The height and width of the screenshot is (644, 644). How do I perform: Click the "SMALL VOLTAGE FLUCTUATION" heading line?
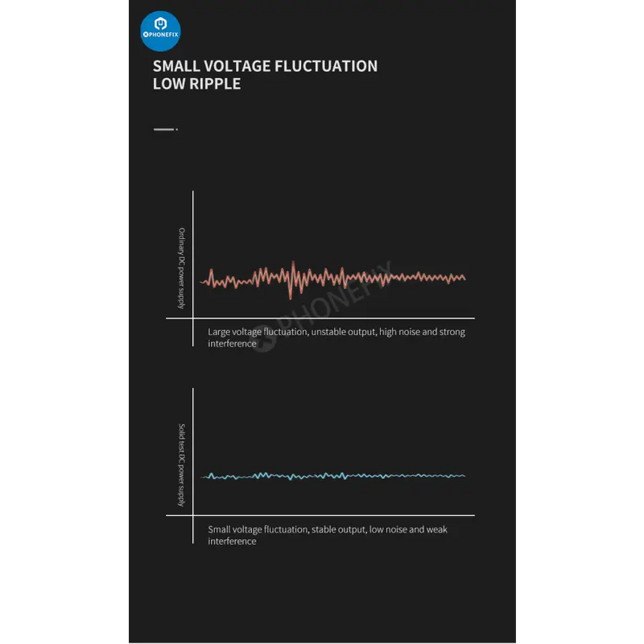click(265, 66)
